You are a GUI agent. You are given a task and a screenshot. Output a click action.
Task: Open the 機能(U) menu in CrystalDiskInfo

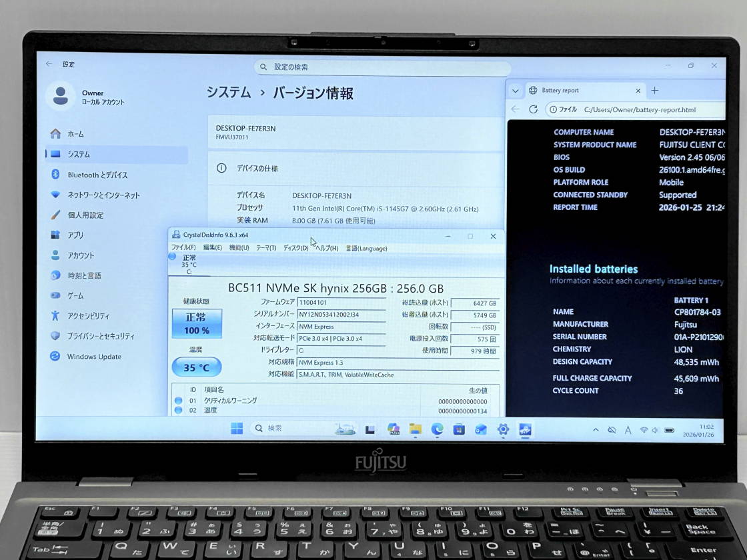pyautogui.click(x=239, y=248)
